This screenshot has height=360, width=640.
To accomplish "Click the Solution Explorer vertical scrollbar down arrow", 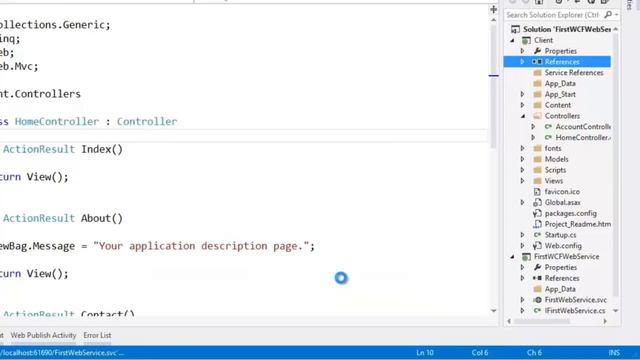I will [x=616, y=311].
